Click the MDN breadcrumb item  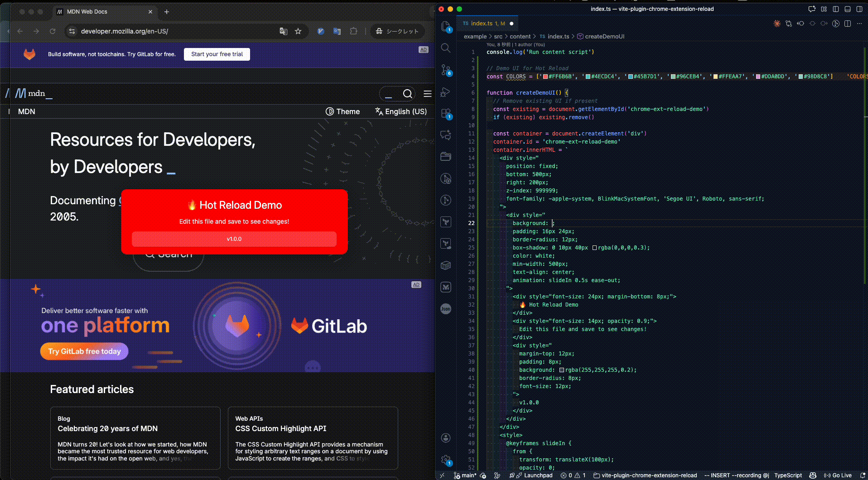(x=27, y=111)
